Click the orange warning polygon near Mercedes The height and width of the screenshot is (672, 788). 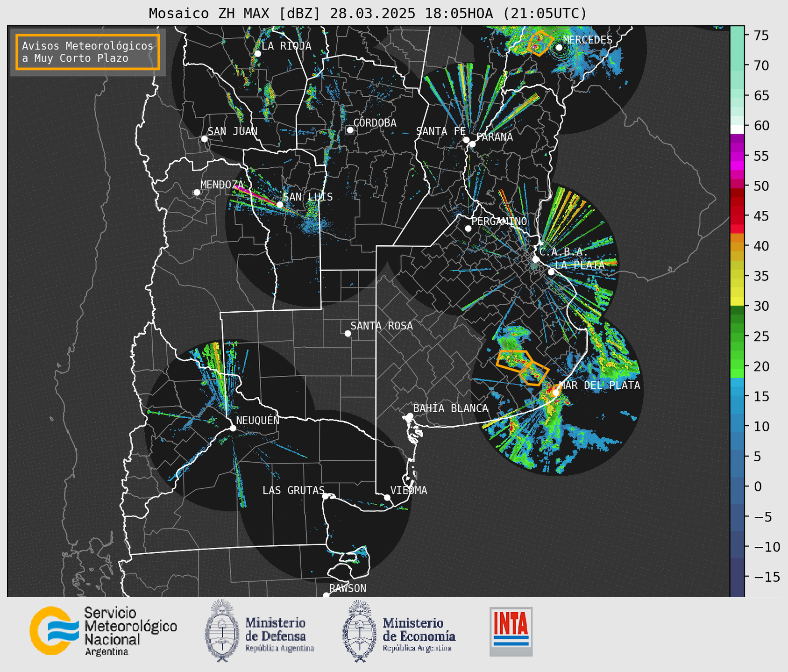pyautogui.click(x=540, y=43)
